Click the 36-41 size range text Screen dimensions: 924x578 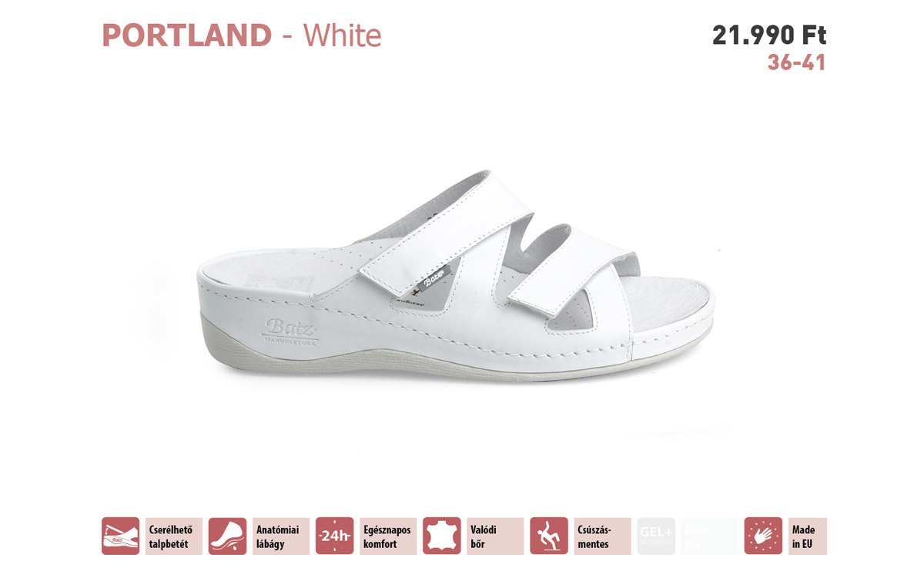[797, 63]
